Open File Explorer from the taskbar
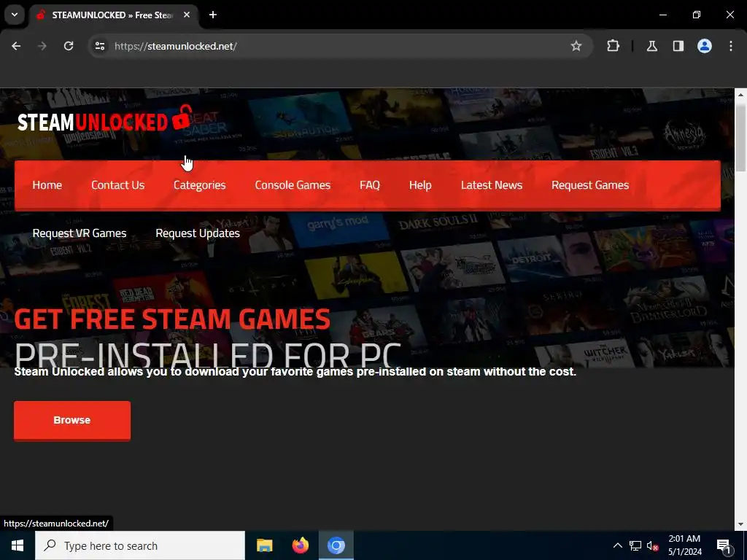Viewport: 747px width, 560px height. coord(264,545)
